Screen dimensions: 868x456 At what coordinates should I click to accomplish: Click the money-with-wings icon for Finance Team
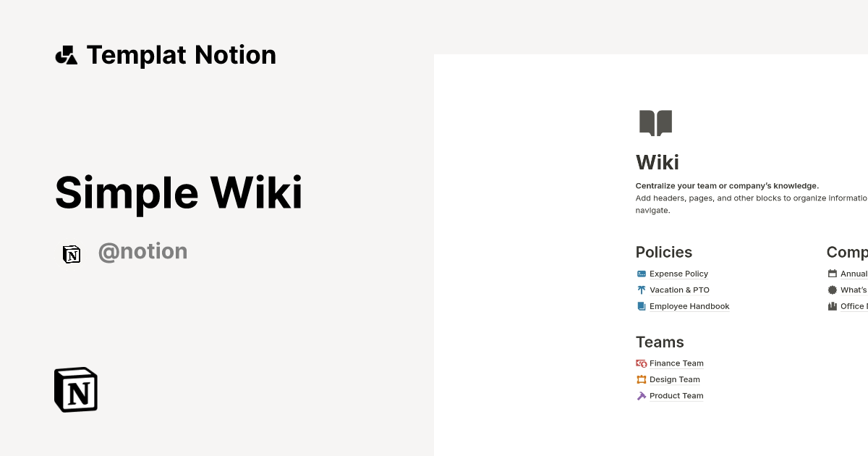[x=641, y=363]
